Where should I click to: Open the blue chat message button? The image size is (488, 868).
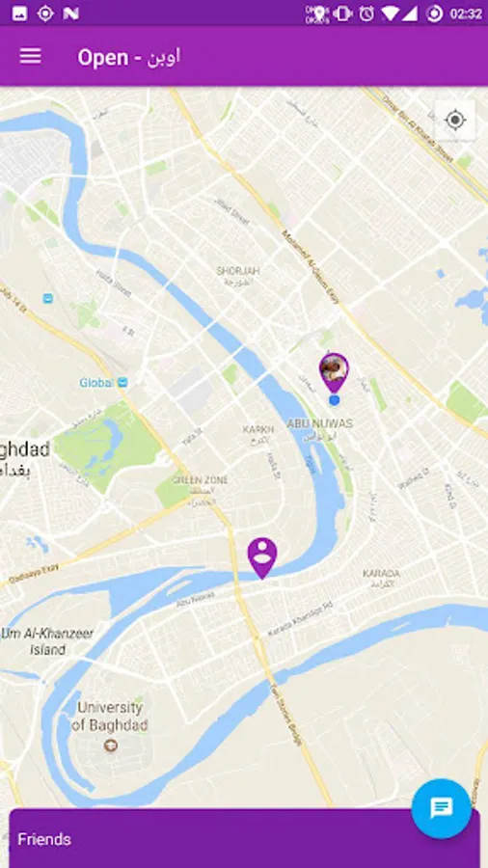click(x=442, y=809)
